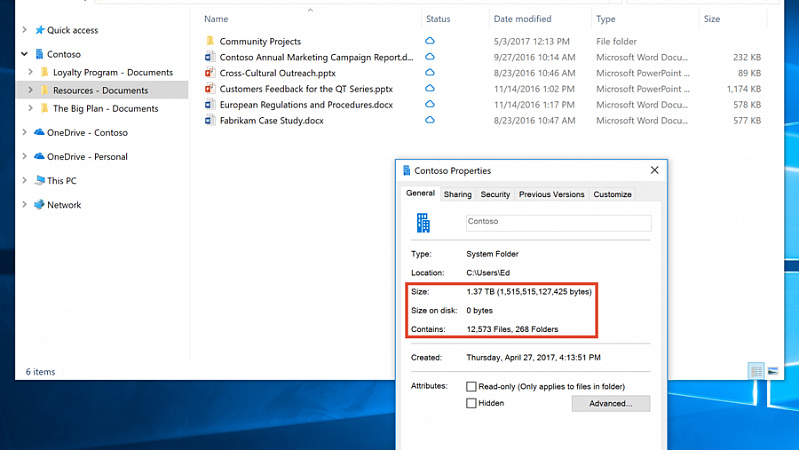This screenshot has width=799, height=450.
Task: Click cloud status icon for Contoso Annual Marketing report
Action: [x=430, y=56]
